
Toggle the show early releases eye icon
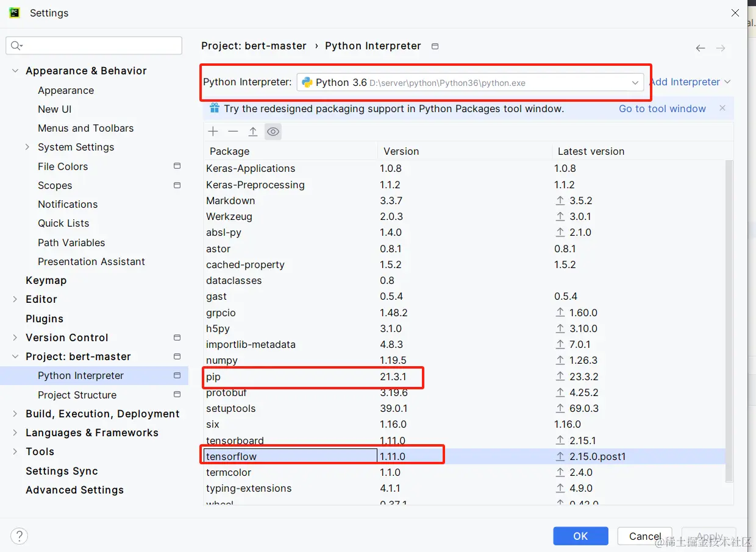pos(273,132)
